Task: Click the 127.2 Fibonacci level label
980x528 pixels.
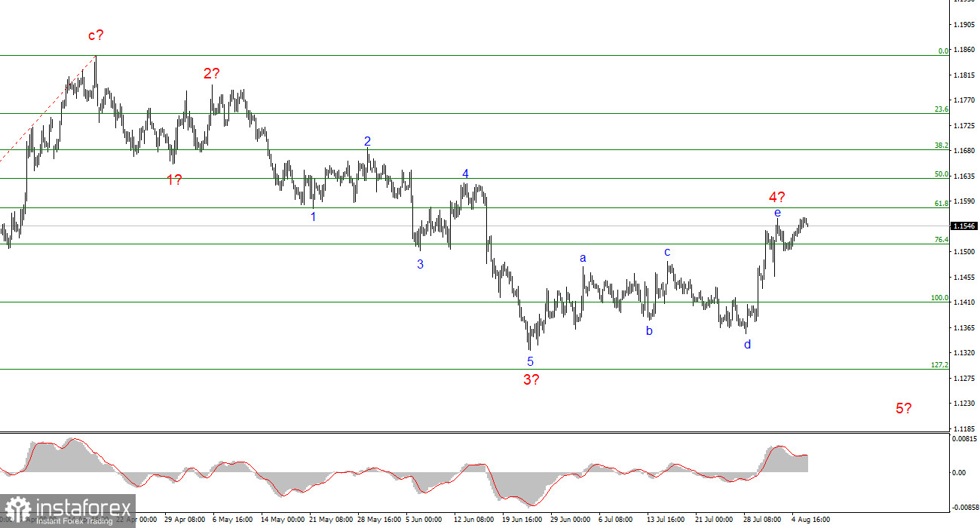Action: pyautogui.click(x=940, y=365)
